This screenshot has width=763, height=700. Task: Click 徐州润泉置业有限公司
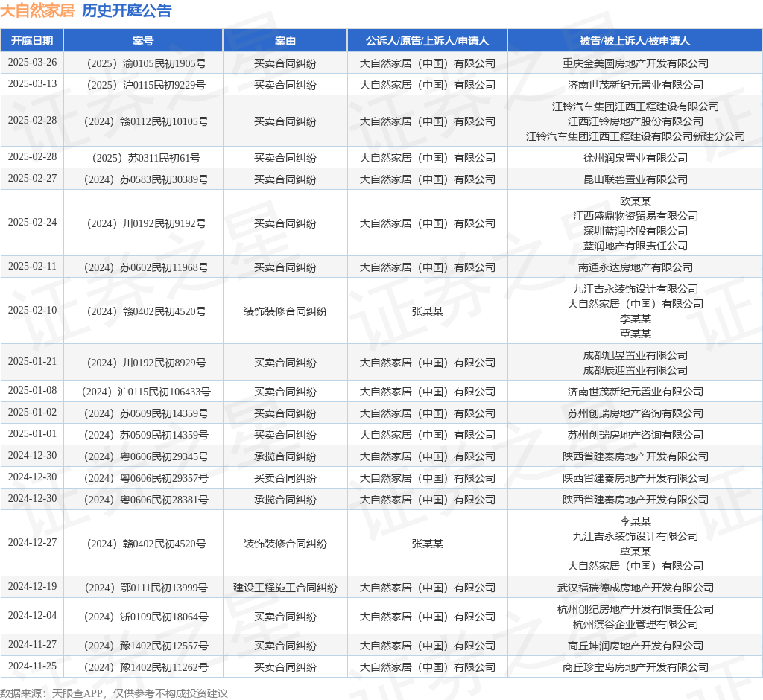pyautogui.click(x=635, y=158)
